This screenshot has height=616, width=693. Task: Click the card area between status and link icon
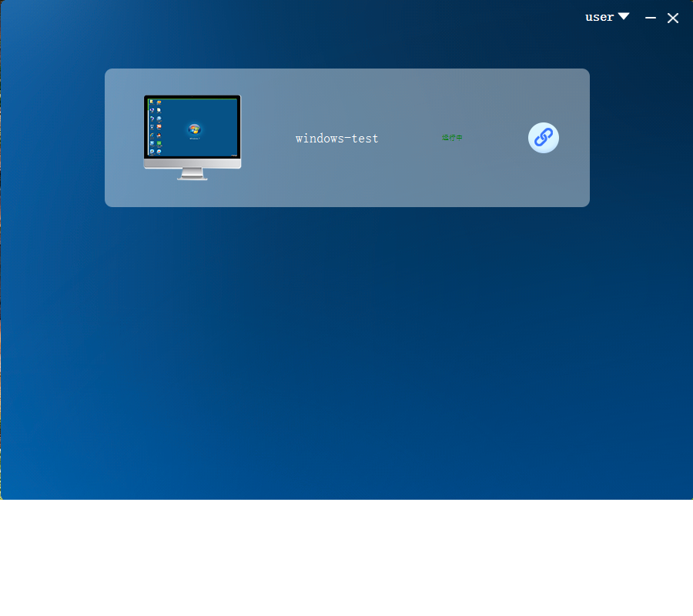click(x=495, y=139)
